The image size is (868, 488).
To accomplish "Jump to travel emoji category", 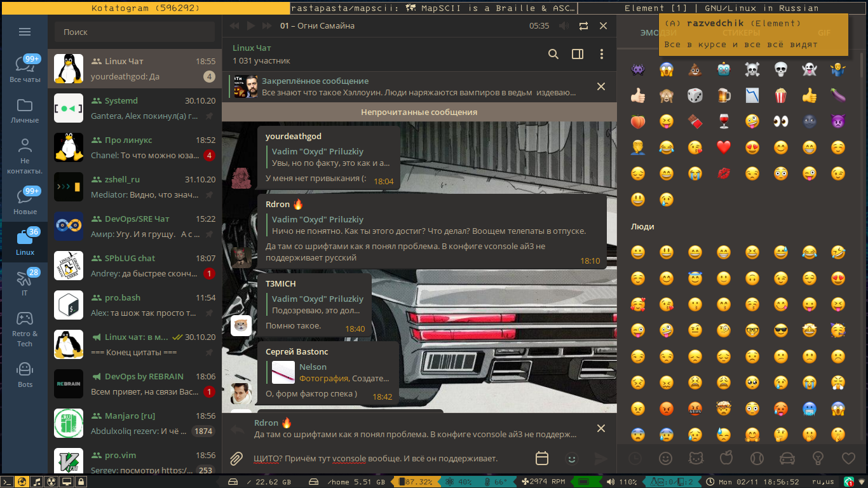I will click(787, 458).
